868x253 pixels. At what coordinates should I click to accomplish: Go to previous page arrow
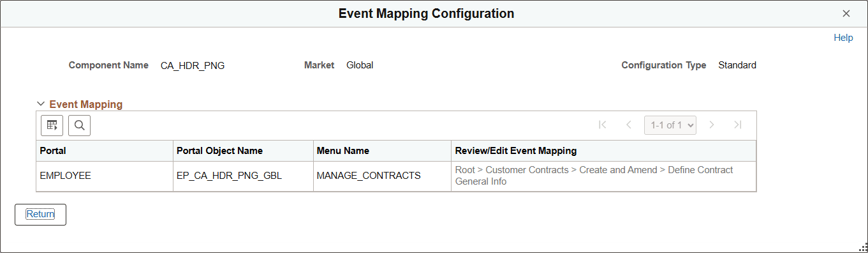629,125
